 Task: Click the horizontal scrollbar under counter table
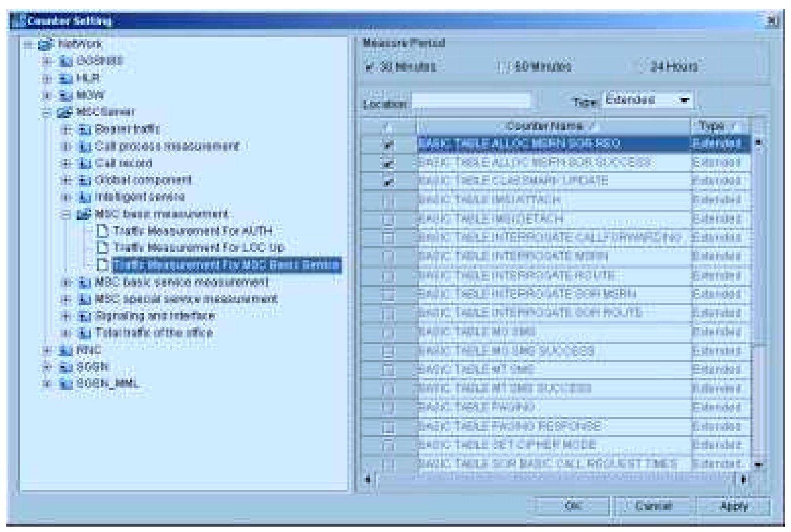click(x=554, y=479)
